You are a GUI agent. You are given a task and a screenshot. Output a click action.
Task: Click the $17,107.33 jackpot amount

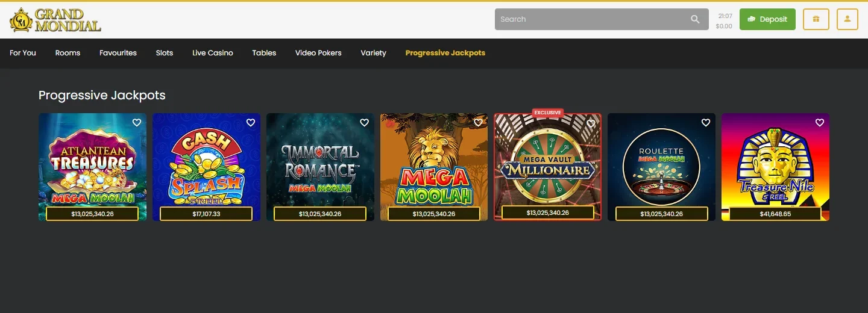point(206,214)
